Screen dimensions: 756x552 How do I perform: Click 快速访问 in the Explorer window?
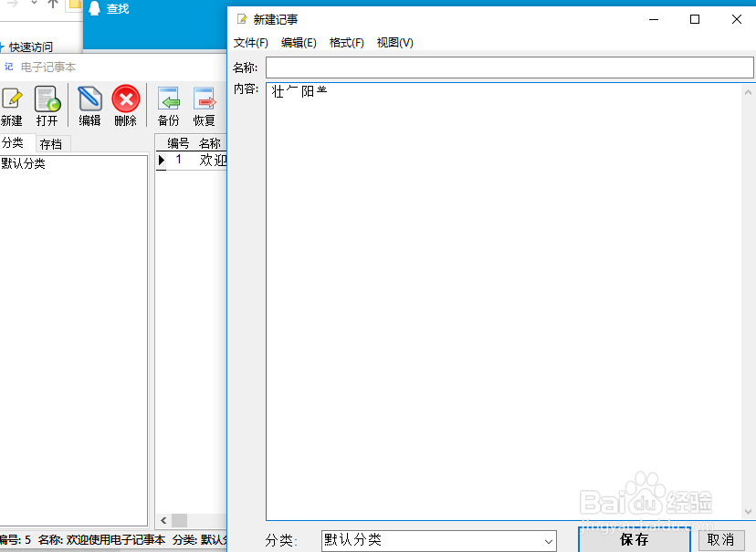click(x=31, y=47)
